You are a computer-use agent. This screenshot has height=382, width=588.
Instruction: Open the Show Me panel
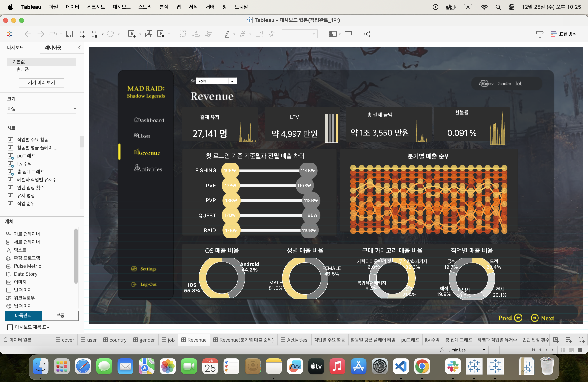(x=564, y=34)
